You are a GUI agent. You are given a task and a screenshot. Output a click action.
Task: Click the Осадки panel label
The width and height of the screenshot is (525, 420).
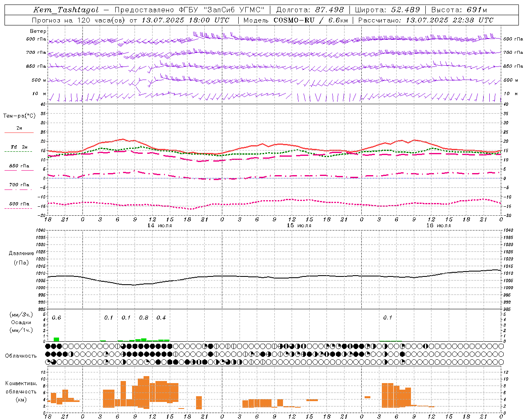[x=21, y=322]
